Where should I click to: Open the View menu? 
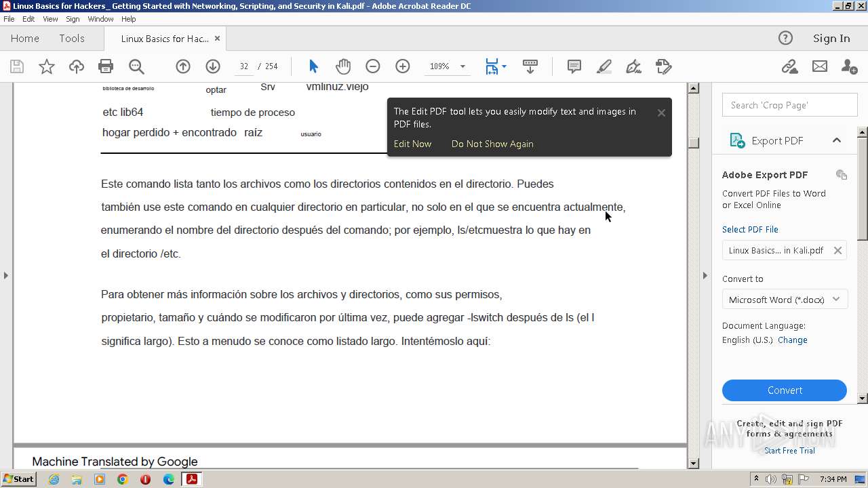click(50, 19)
